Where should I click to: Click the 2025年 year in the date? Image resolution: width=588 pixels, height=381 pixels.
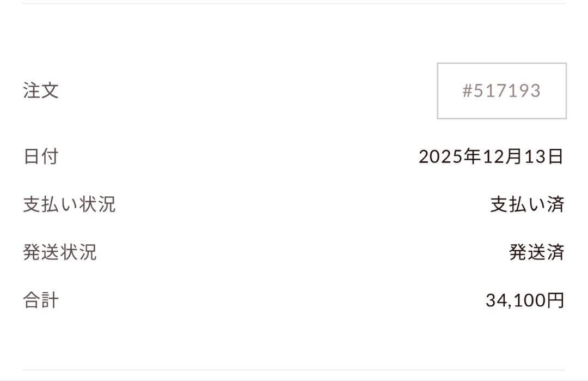pos(450,157)
